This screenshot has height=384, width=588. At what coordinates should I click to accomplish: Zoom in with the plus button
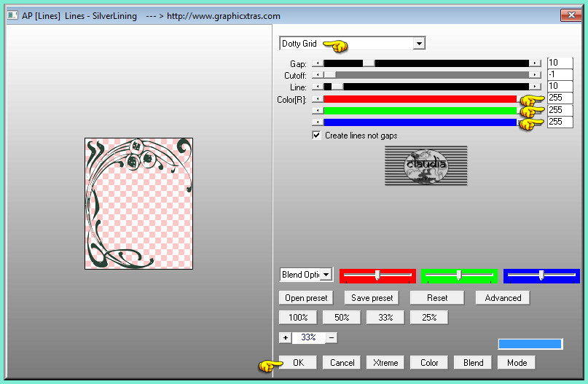[x=286, y=338]
